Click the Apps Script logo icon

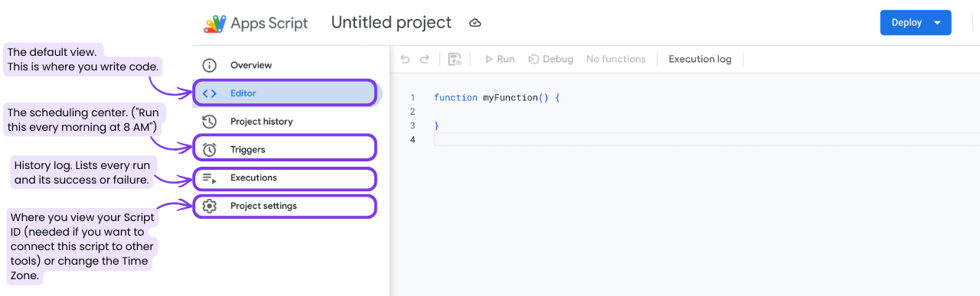pyautogui.click(x=214, y=24)
